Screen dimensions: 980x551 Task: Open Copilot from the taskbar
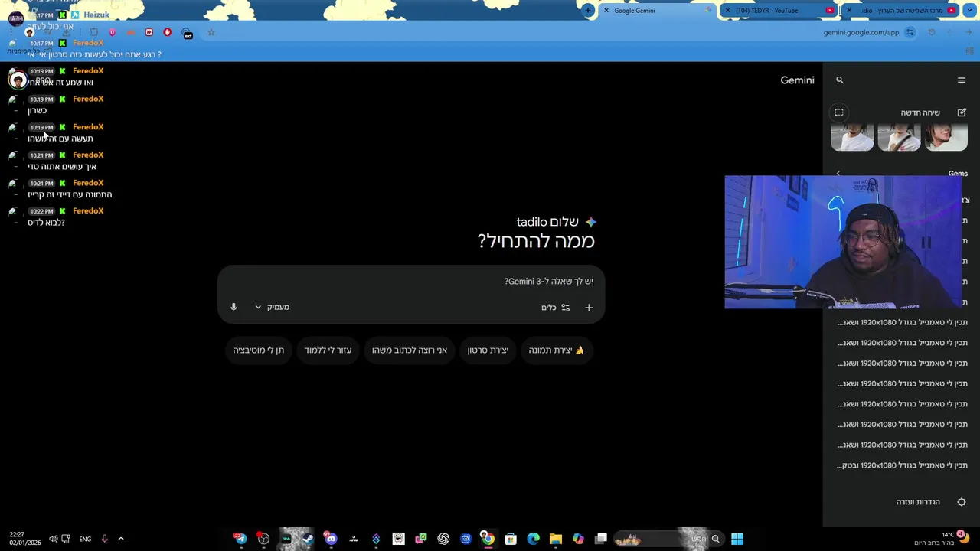pyautogui.click(x=578, y=539)
